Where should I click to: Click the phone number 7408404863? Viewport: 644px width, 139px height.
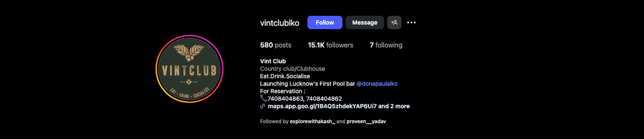(285, 99)
